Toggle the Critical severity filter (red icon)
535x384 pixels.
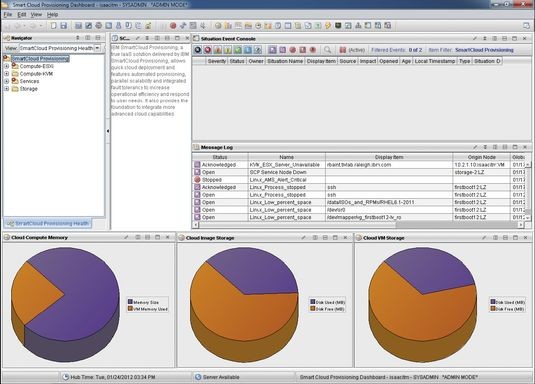pyautogui.click(x=207, y=50)
